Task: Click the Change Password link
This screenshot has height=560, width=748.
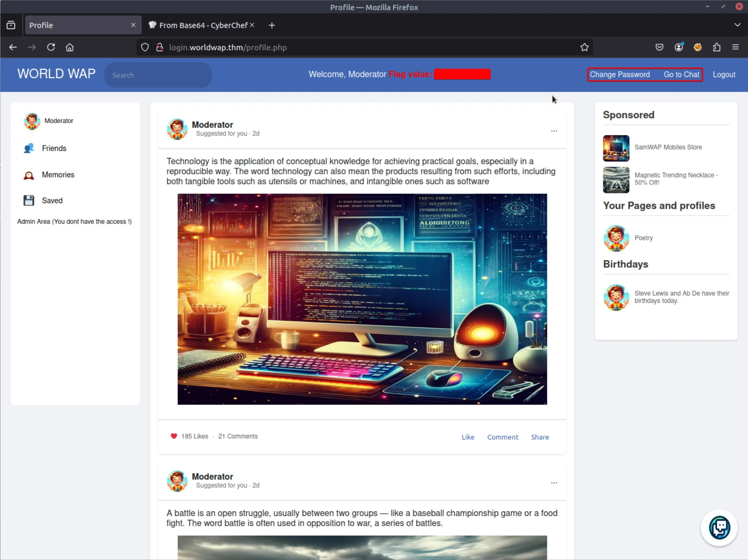Action: tap(619, 75)
